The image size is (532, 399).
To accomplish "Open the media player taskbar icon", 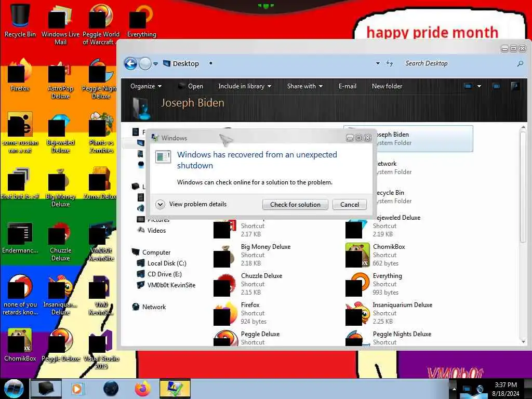I will pyautogui.click(x=77, y=389).
